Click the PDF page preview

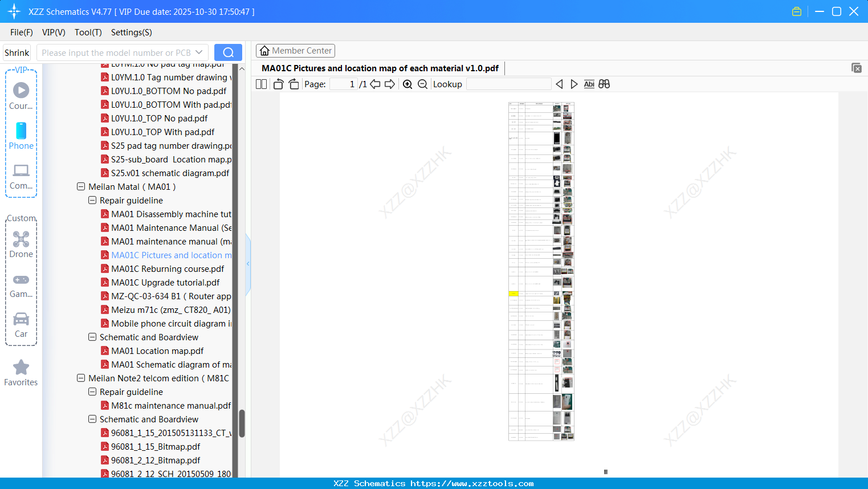[x=541, y=271]
